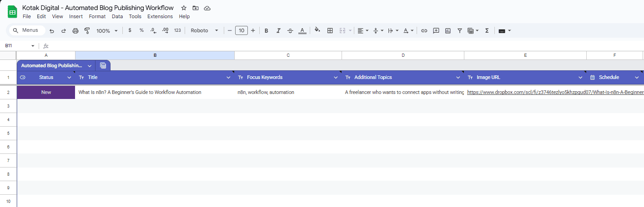Create a filter

(460, 30)
